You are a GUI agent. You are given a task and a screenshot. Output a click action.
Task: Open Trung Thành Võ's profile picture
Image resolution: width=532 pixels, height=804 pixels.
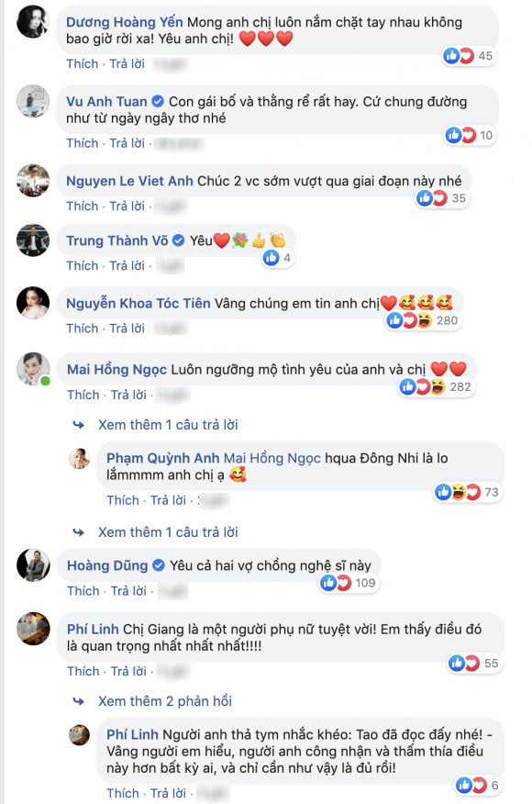[x=33, y=240]
